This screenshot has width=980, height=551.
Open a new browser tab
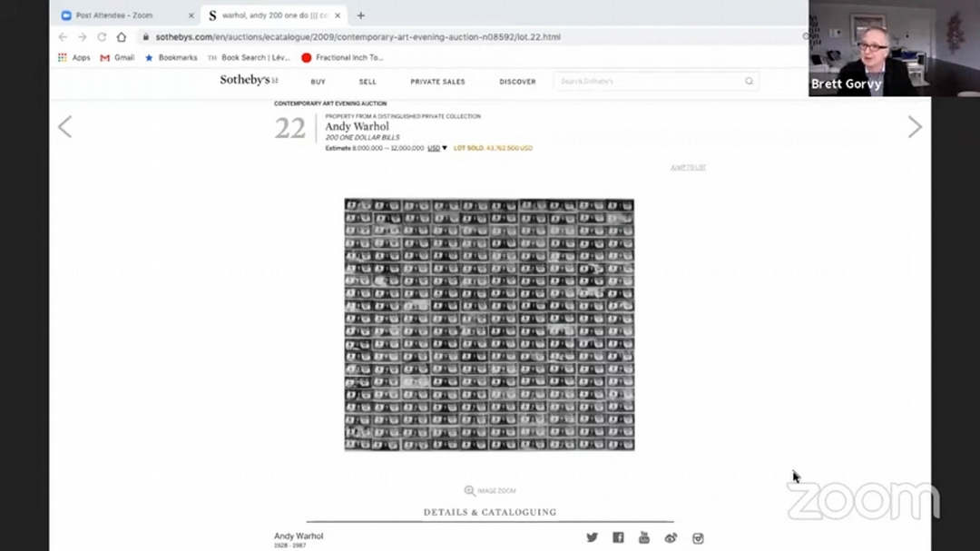[x=360, y=15]
